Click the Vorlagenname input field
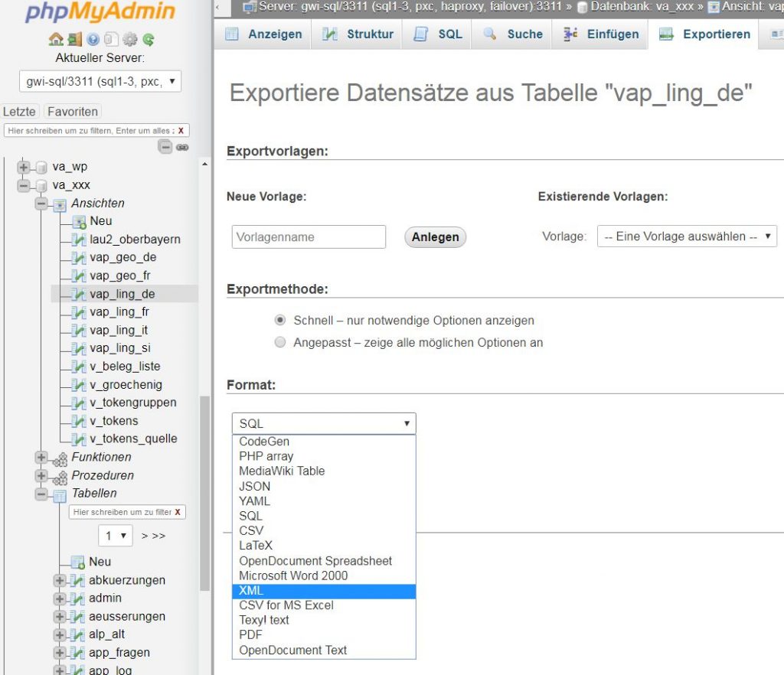 point(309,237)
